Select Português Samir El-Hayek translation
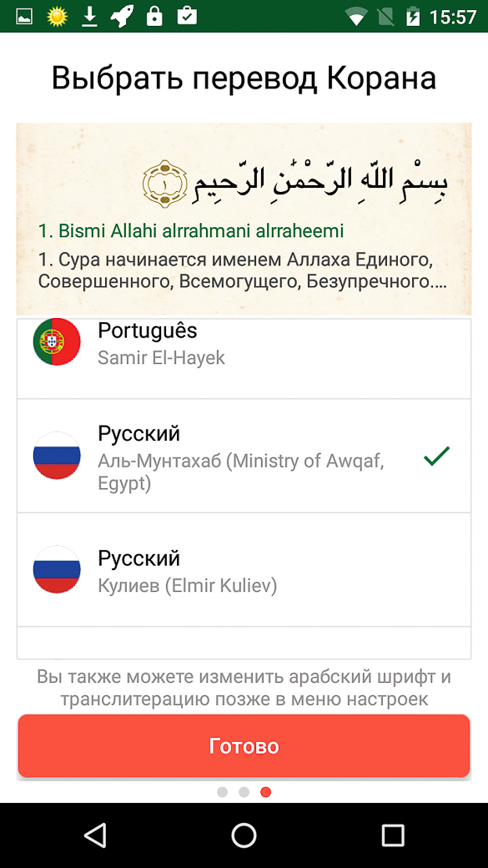Viewport: 488px width, 868px height. coord(244,358)
